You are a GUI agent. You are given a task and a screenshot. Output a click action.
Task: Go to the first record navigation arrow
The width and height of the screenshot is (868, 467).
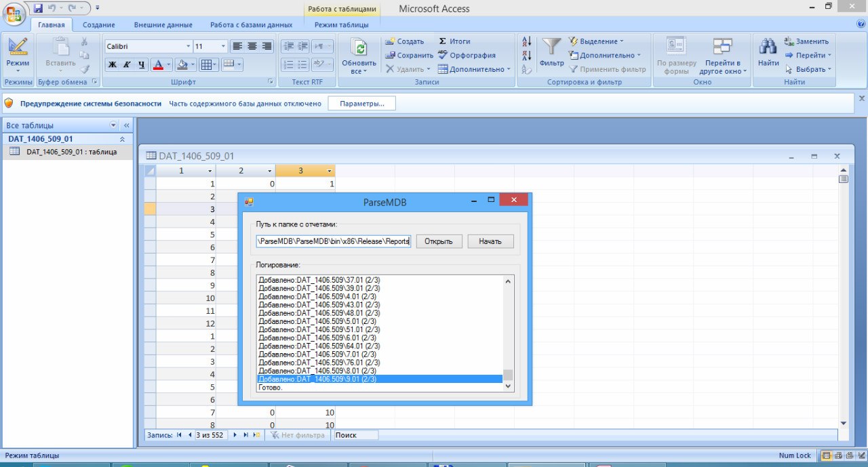point(179,435)
